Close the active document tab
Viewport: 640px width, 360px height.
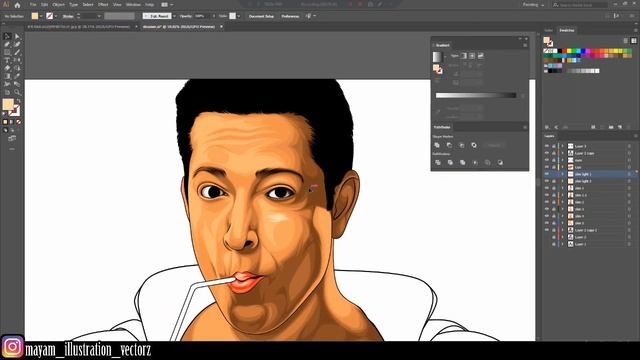click(x=221, y=27)
